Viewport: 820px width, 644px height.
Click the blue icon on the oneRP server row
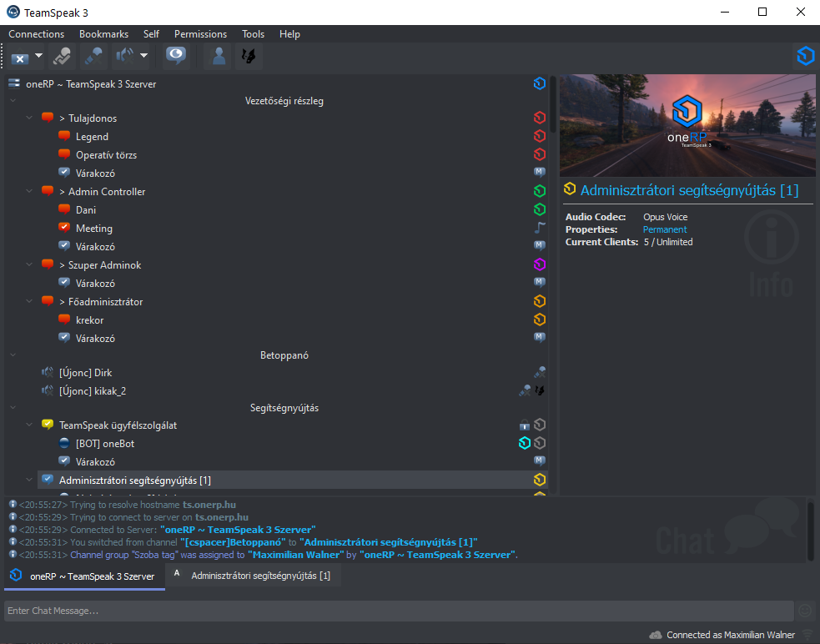click(x=540, y=83)
